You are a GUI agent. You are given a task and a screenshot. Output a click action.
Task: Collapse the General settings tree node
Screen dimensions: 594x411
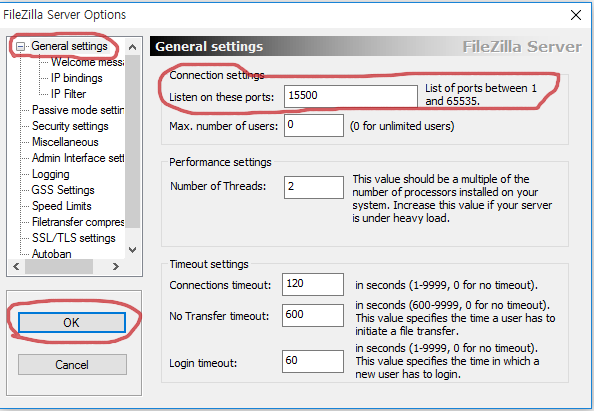coord(20,47)
